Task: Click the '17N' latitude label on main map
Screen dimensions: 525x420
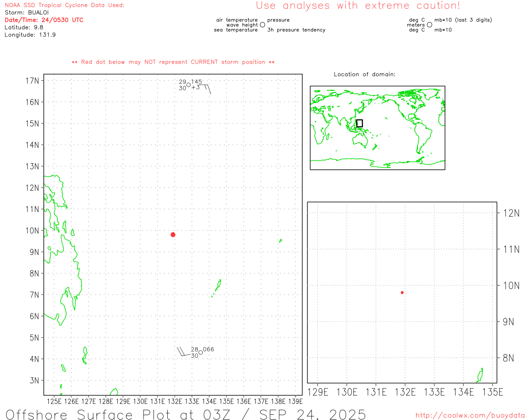Action: (x=32, y=81)
